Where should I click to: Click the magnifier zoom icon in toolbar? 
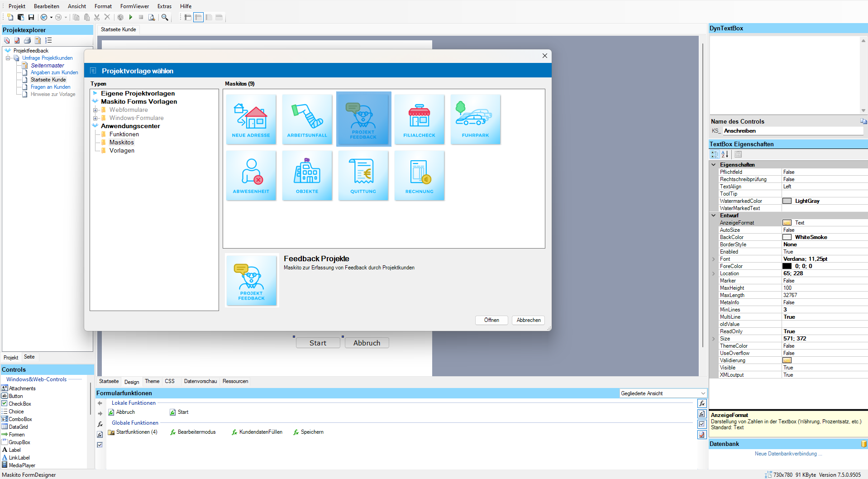pyautogui.click(x=165, y=17)
